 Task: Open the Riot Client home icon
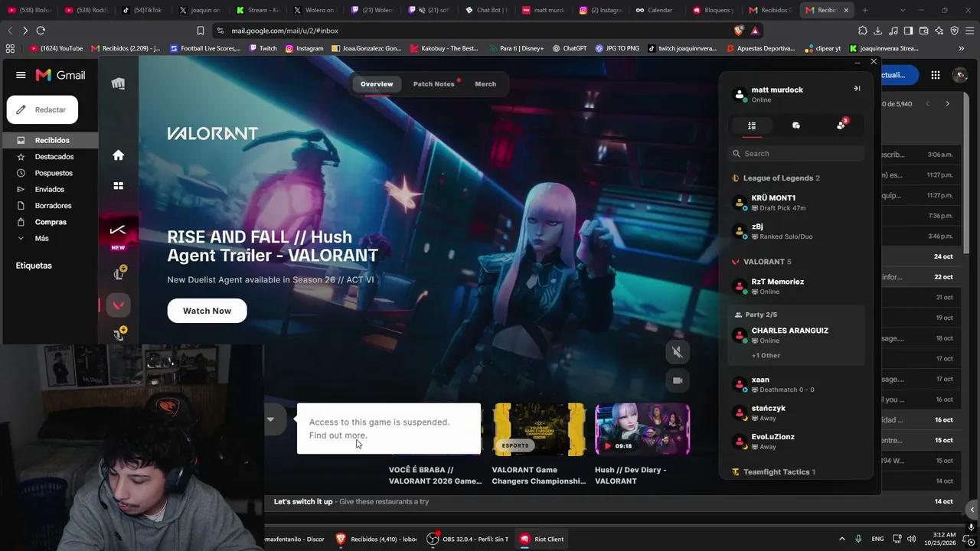[x=118, y=155]
